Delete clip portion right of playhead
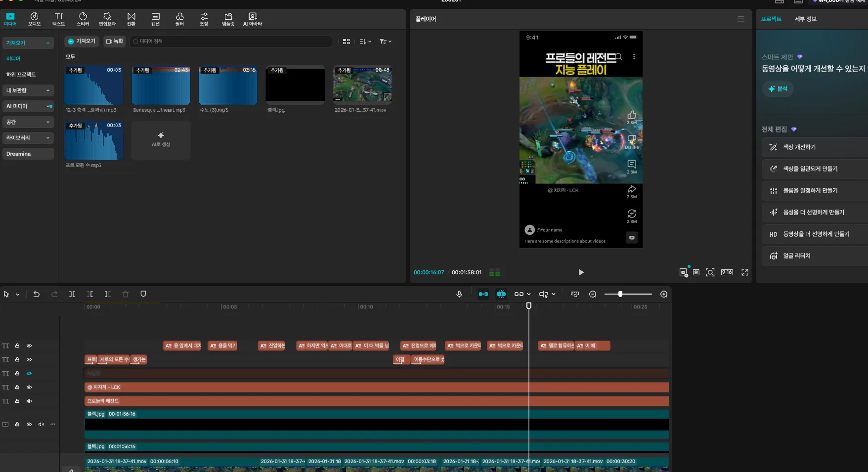 tap(107, 294)
